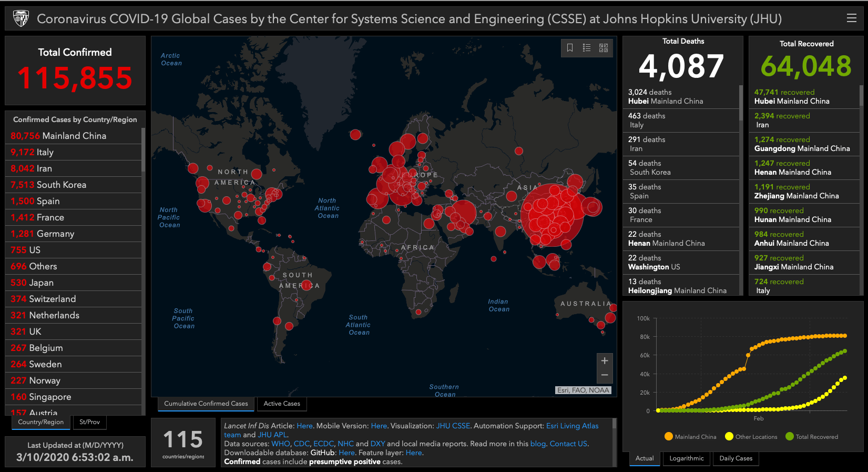
Task: Select Norway in the country list
Action: (x=73, y=380)
